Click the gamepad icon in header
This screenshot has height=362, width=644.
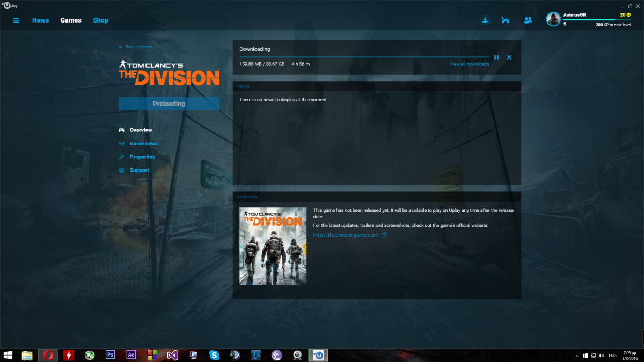pos(506,20)
